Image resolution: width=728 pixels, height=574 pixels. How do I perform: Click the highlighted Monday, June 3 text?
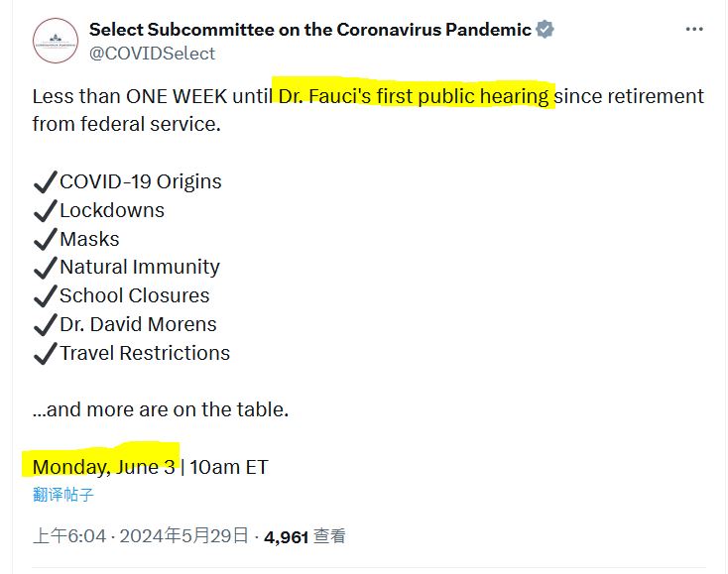(x=104, y=467)
